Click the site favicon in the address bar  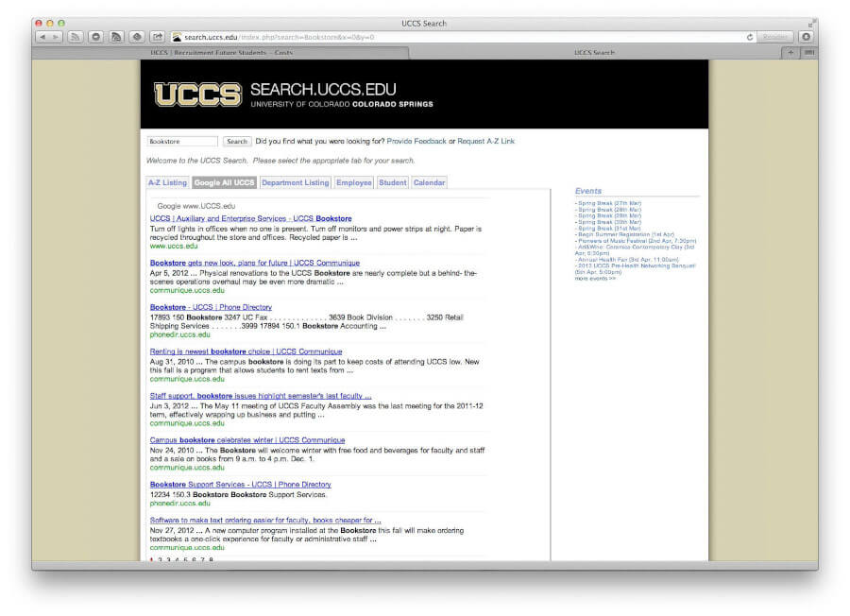[x=177, y=38]
